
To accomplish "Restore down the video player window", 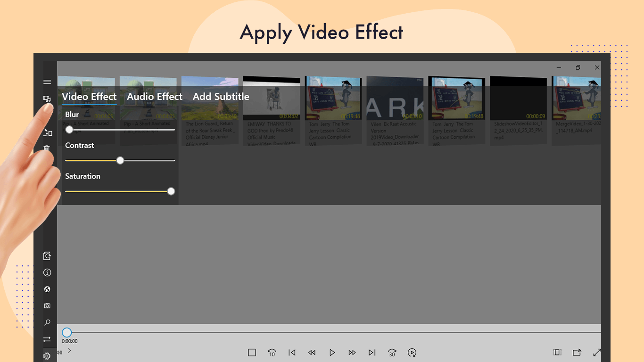I will coord(578,67).
